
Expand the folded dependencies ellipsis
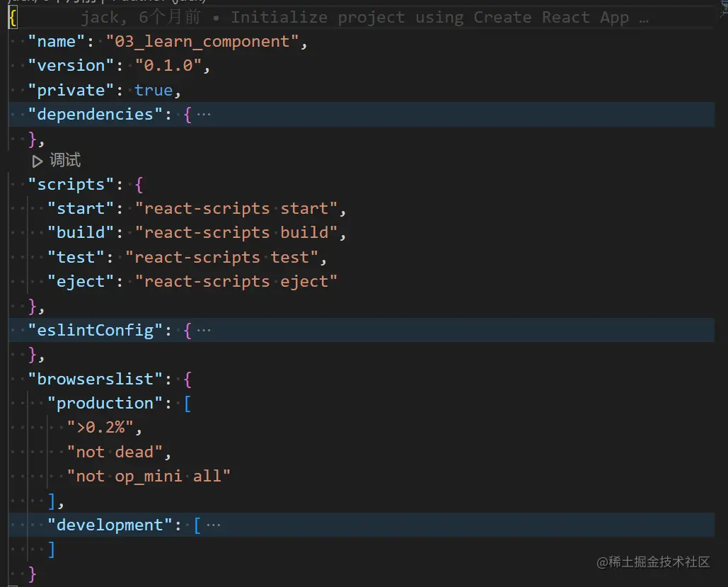[204, 114]
